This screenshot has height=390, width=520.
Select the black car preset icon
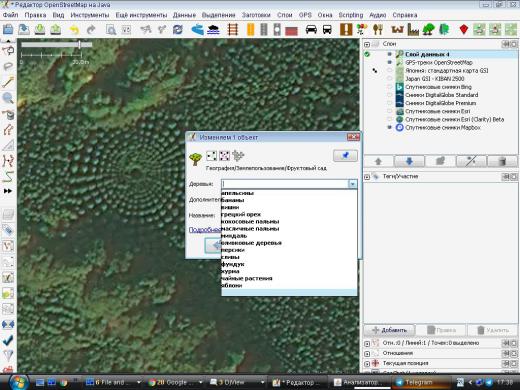click(x=311, y=29)
